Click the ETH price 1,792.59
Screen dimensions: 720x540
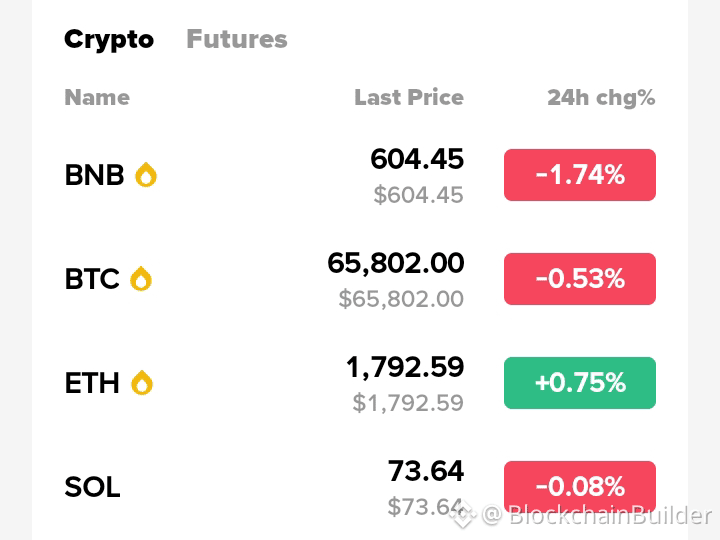[x=405, y=367]
